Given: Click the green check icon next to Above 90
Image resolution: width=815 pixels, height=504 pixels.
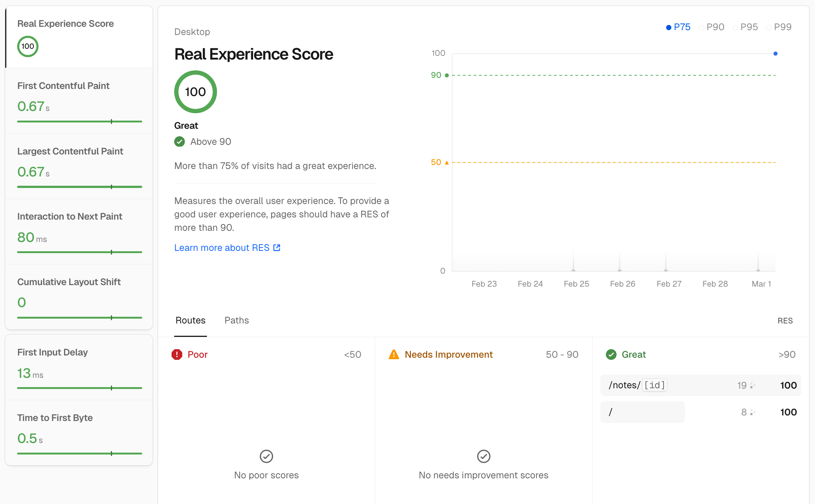Looking at the screenshot, I should pyautogui.click(x=180, y=141).
